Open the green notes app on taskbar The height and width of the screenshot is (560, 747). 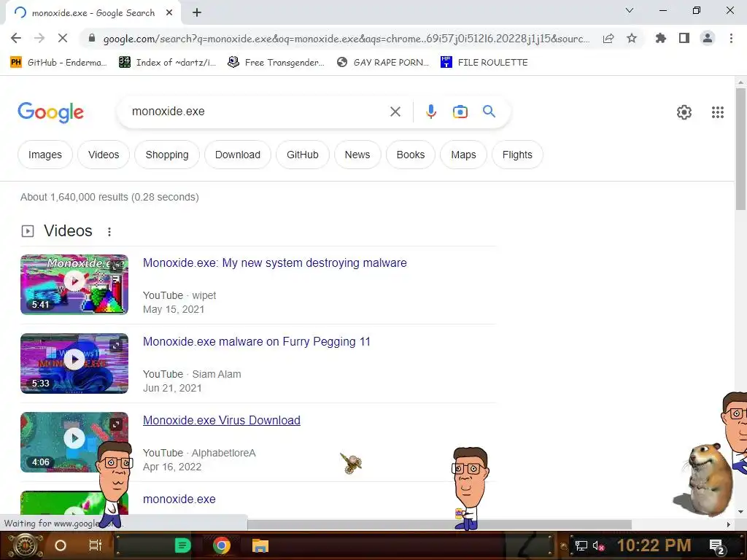(182, 545)
